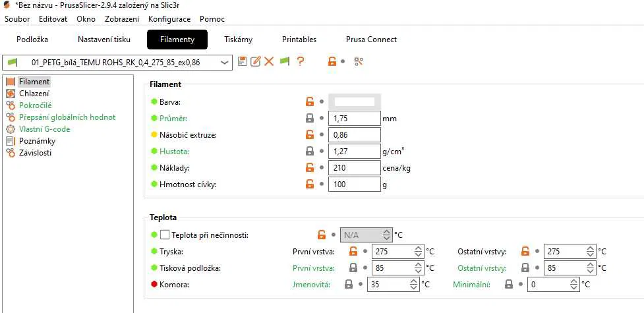Screen dimensions: 644x313
Task: Open the Prusa Connect tab
Action: 372,40
